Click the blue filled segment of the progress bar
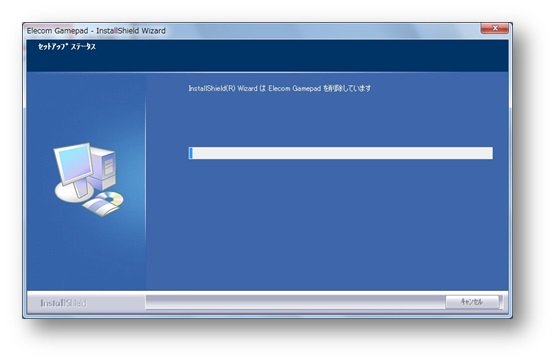 coord(191,153)
